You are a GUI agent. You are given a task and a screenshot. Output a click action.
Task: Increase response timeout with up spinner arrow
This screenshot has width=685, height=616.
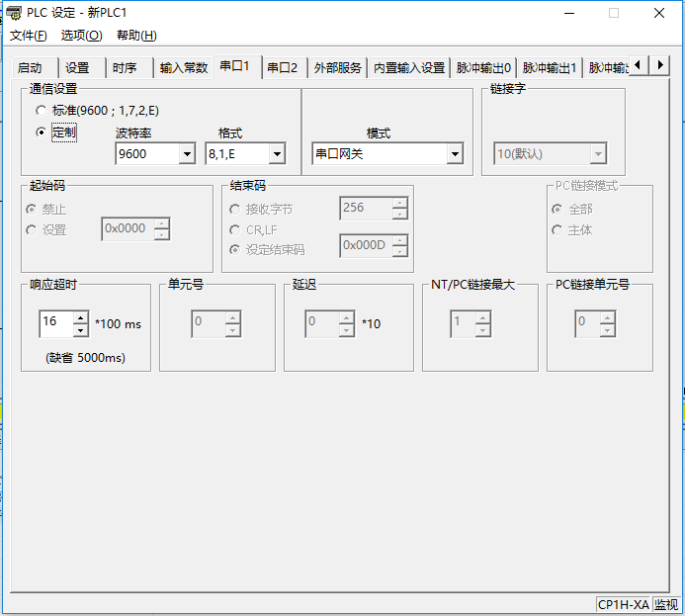[80, 317]
